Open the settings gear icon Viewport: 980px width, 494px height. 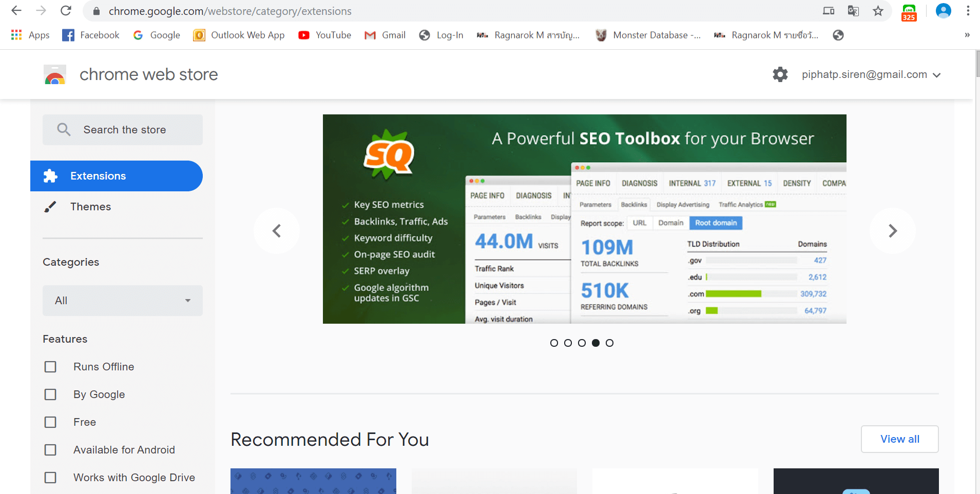tap(780, 74)
